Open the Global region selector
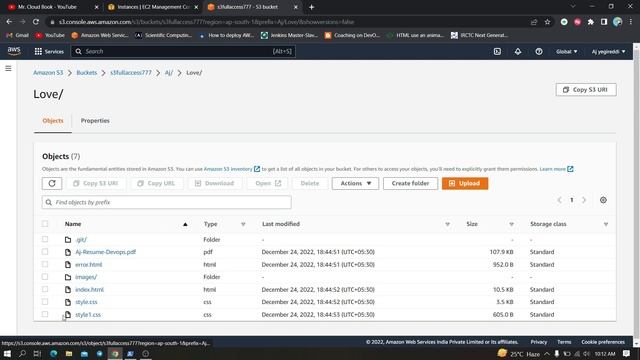Viewport: 640px width, 360px height. click(x=567, y=51)
